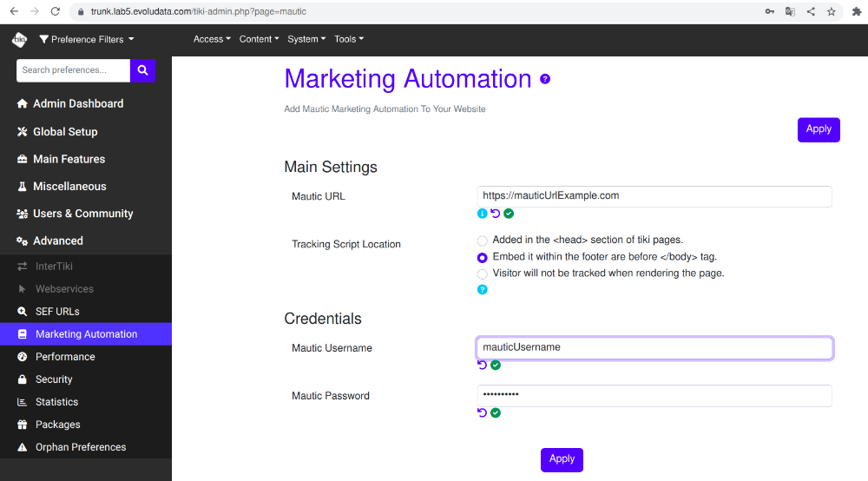Click the reset arrow under Mautic URL
Screen dimensions: 868x481
click(496, 214)
